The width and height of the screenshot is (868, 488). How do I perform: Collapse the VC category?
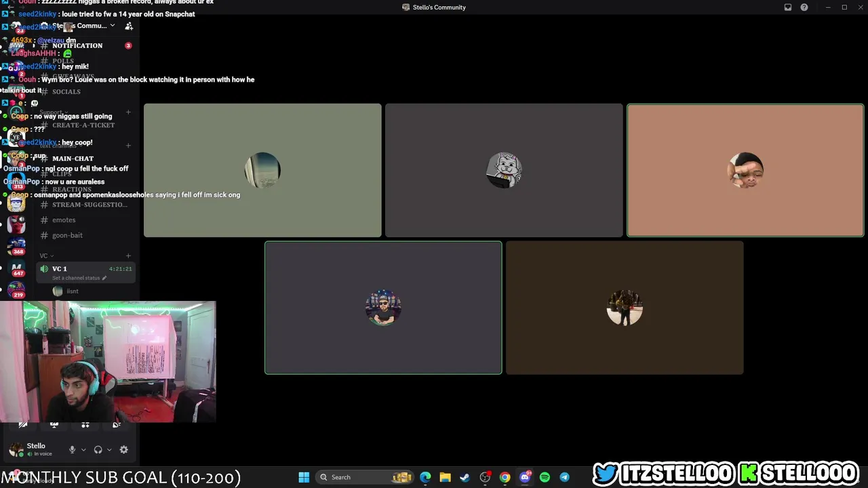pyautogui.click(x=46, y=256)
